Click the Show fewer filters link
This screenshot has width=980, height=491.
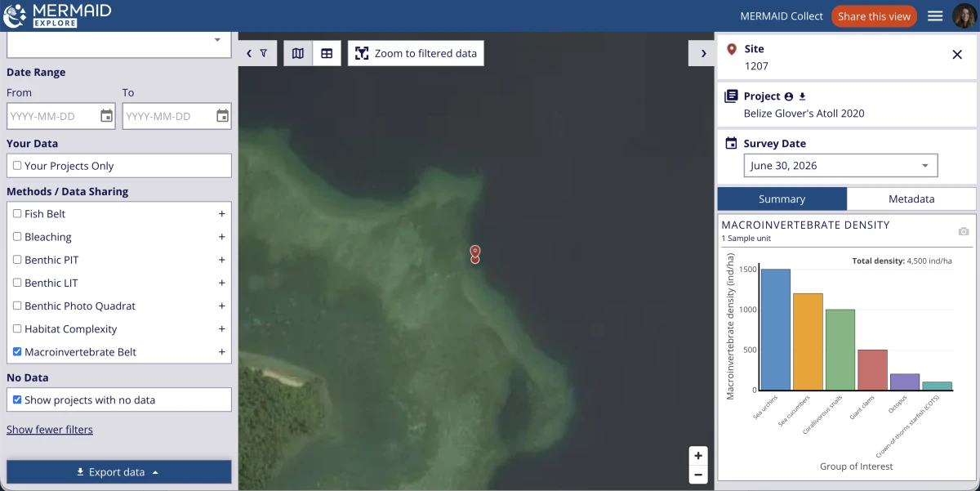[50, 430]
